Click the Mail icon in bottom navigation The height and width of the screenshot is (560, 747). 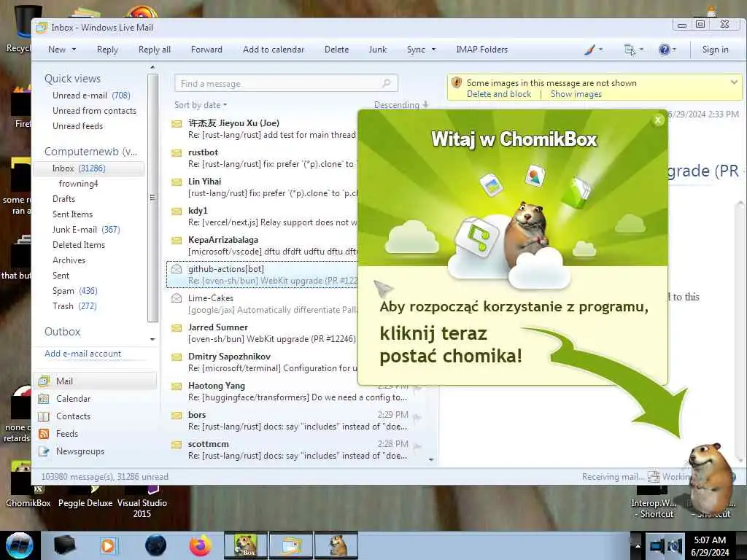click(x=44, y=381)
